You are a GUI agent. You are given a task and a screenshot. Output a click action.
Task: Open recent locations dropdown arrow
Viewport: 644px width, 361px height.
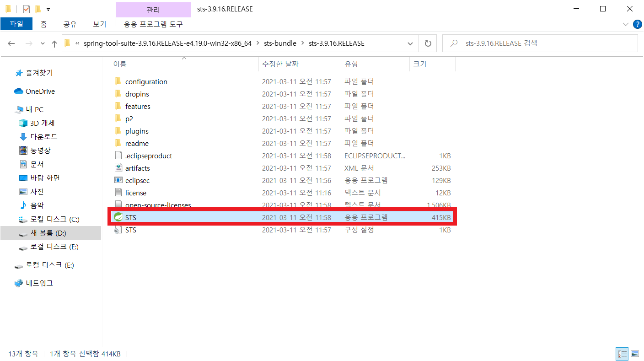43,43
